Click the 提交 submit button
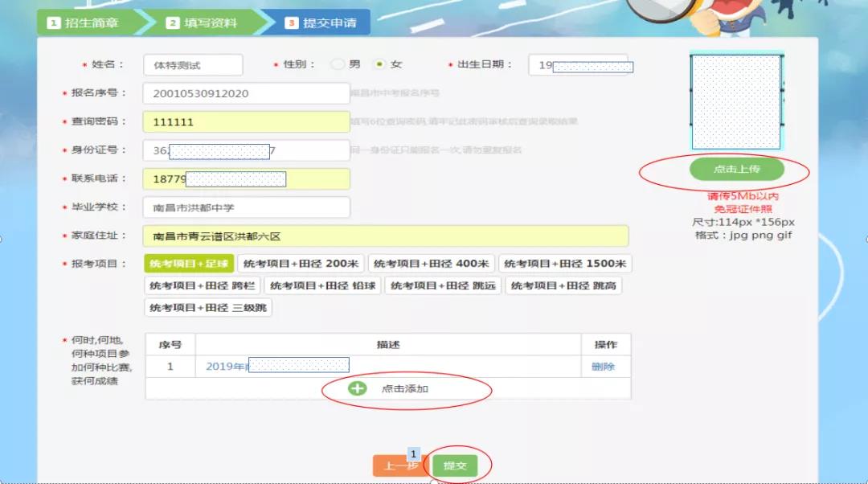Viewport: 868px width, 484px height. 454,466
